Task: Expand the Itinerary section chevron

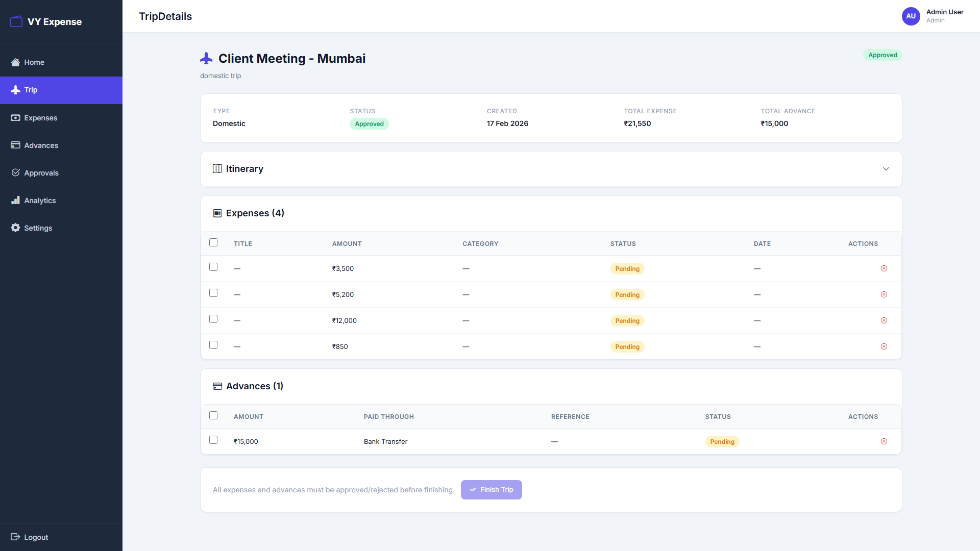Action: pyautogui.click(x=886, y=169)
